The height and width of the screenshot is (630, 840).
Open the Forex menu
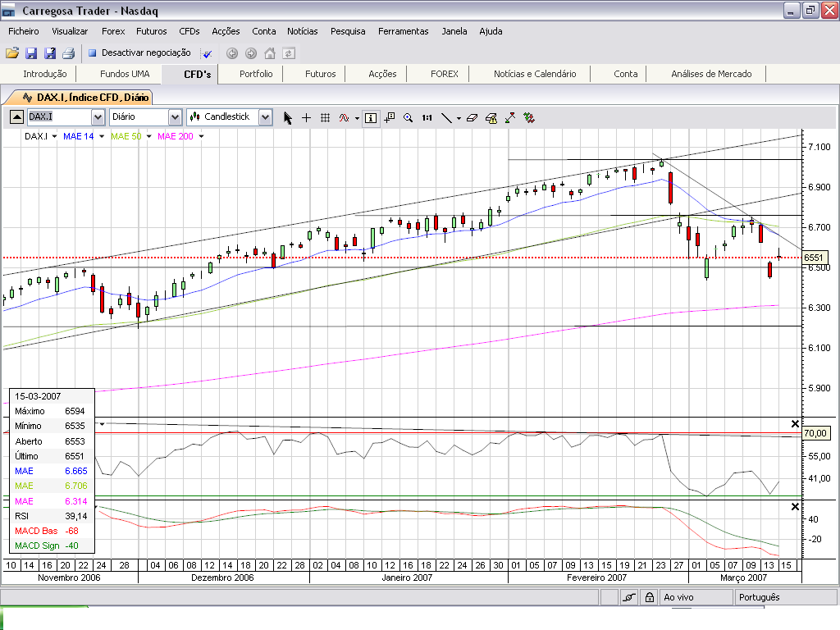point(113,31)
